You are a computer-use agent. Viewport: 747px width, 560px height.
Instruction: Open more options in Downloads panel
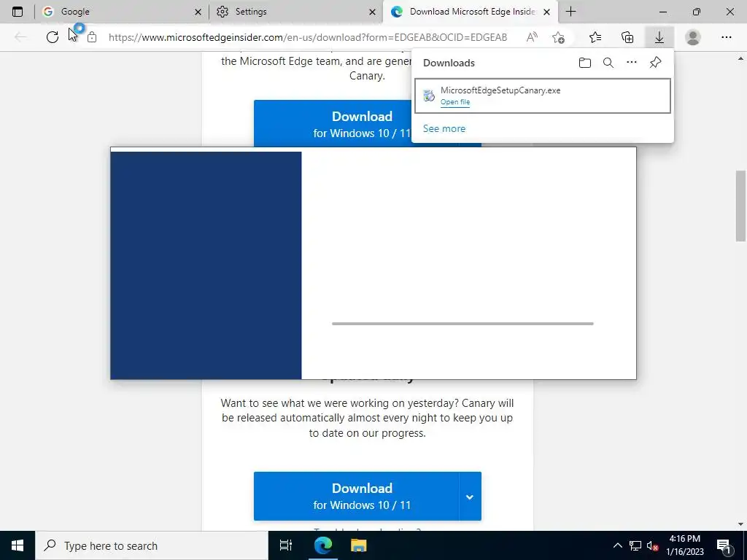[632, 63]
